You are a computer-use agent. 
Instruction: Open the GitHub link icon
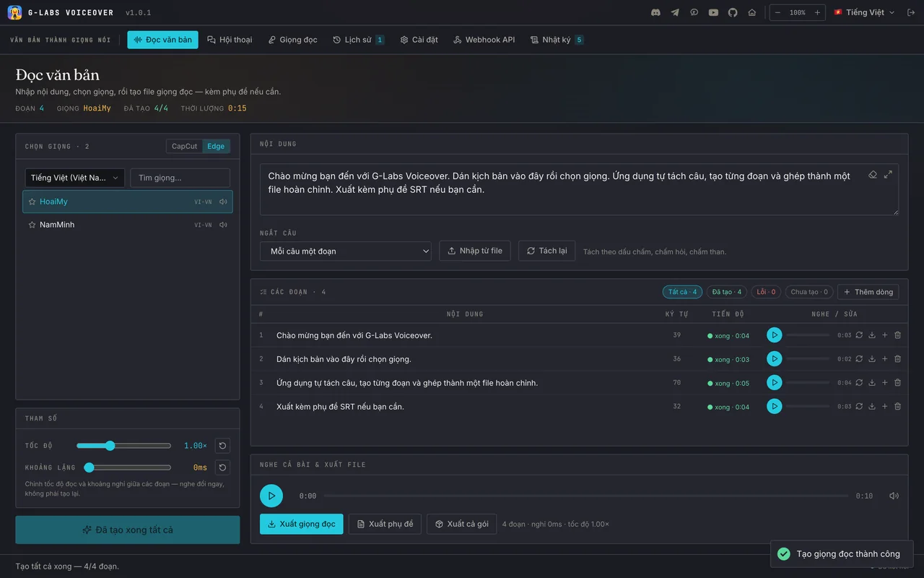coord(733,12)
